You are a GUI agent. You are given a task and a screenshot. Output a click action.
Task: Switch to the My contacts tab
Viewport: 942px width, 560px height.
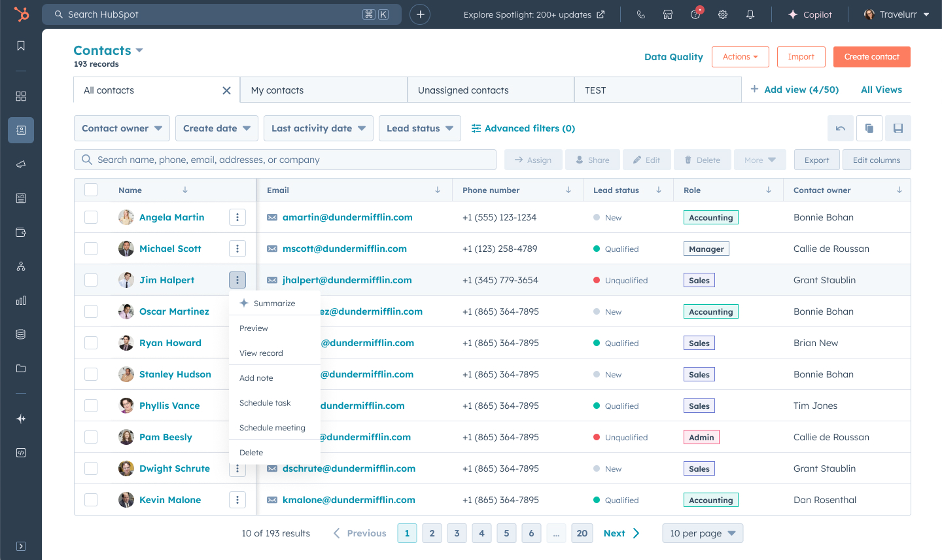point(324,90)
